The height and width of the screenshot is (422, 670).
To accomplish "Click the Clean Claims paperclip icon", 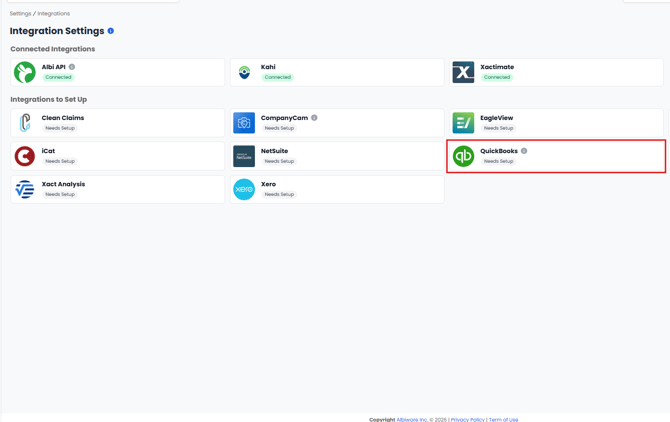I will click(x=25, y=123).
